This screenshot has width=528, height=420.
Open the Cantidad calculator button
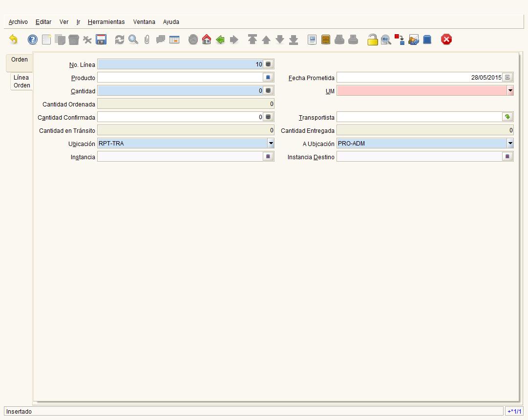pyautogui.click(x=268, y=91)
